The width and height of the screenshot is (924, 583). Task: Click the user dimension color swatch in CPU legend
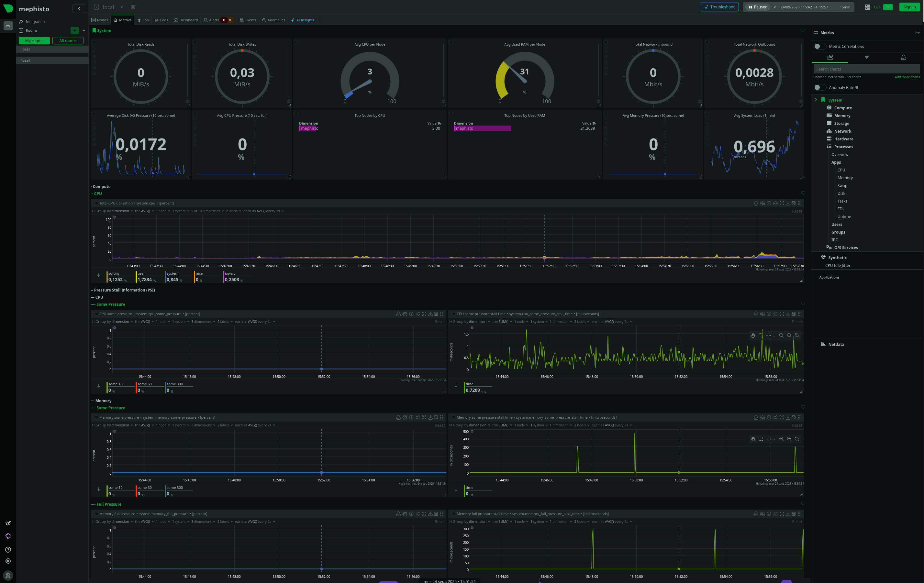click(136, 277)
